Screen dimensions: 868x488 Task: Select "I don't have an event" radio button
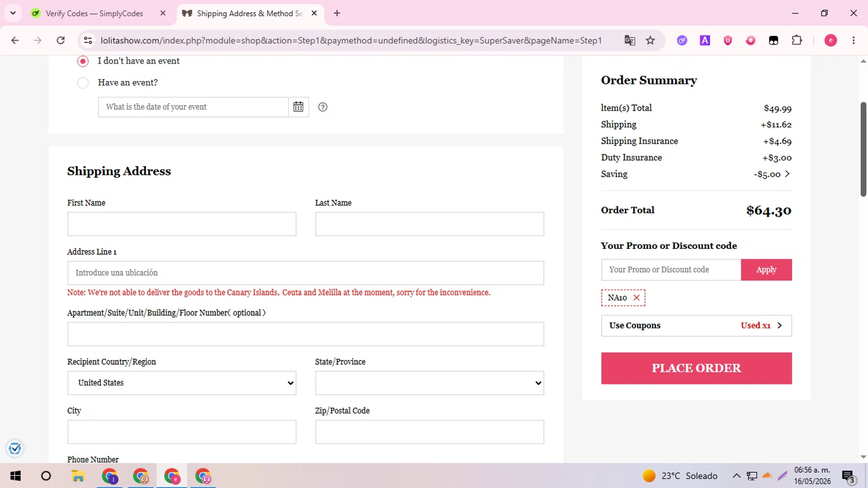83,61
